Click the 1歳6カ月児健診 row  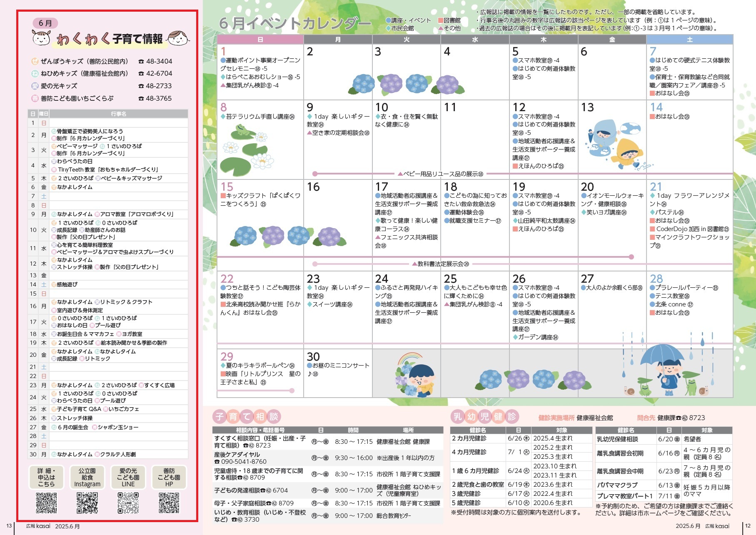[x=521, y=471]
